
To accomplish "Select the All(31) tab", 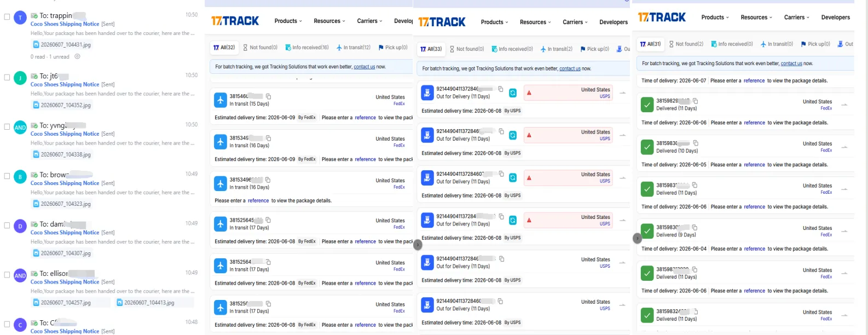I will click(651, 44).
